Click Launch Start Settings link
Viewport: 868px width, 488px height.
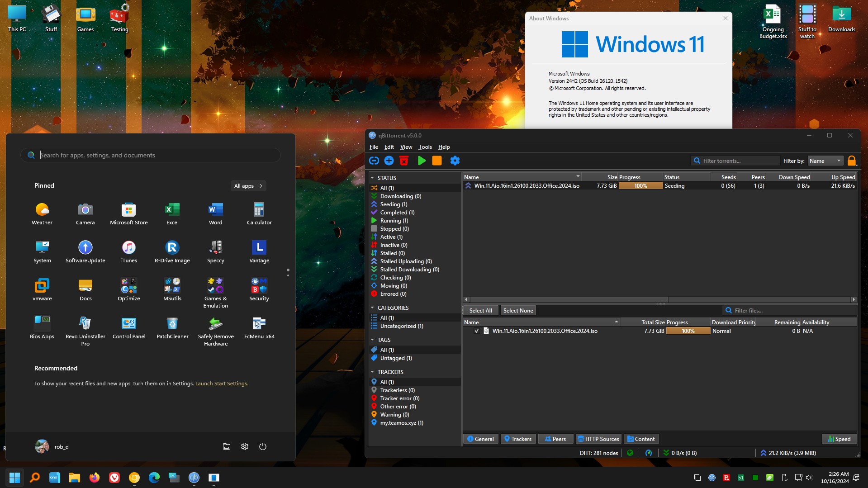tap(222, 384)
